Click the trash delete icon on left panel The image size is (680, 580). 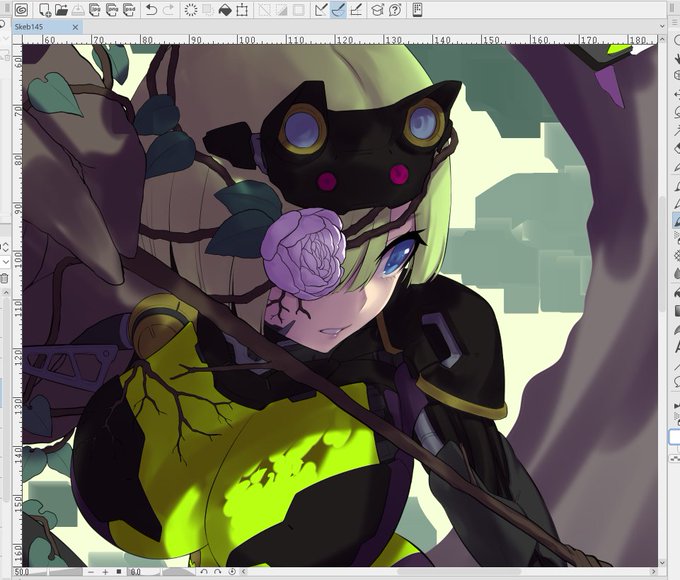click(x=4, y=278)
